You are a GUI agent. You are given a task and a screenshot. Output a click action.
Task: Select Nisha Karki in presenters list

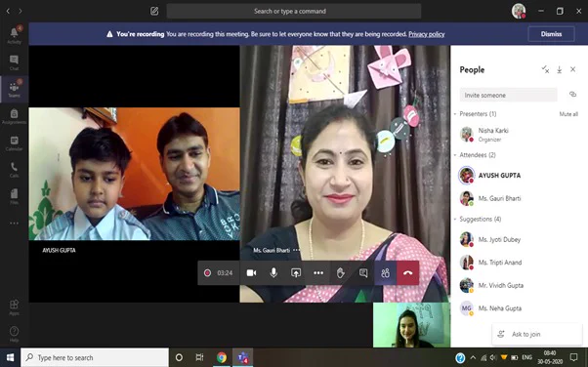click(x=519, y=134)
